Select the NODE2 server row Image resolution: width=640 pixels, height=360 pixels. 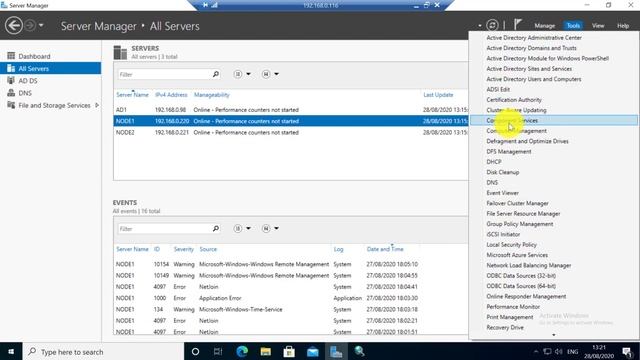[x=291, y=133]
